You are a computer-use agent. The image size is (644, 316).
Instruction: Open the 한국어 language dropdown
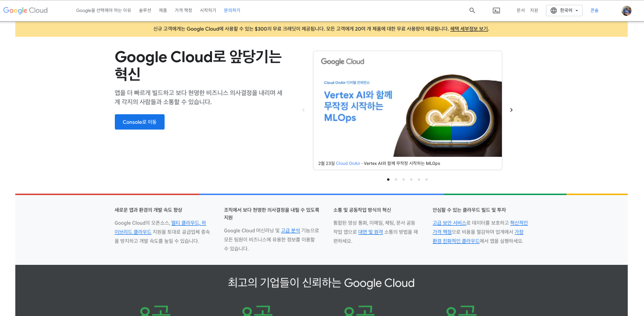click(x=564, y=11)
